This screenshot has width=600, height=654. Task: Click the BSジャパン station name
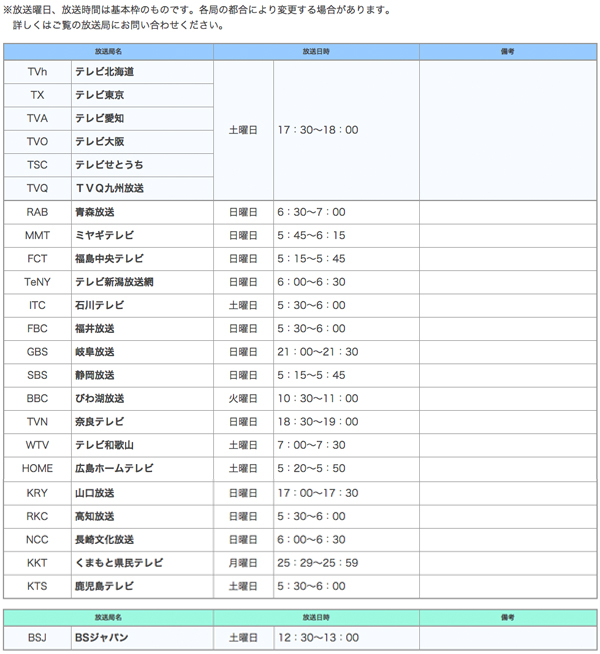(x=102, y=638)
